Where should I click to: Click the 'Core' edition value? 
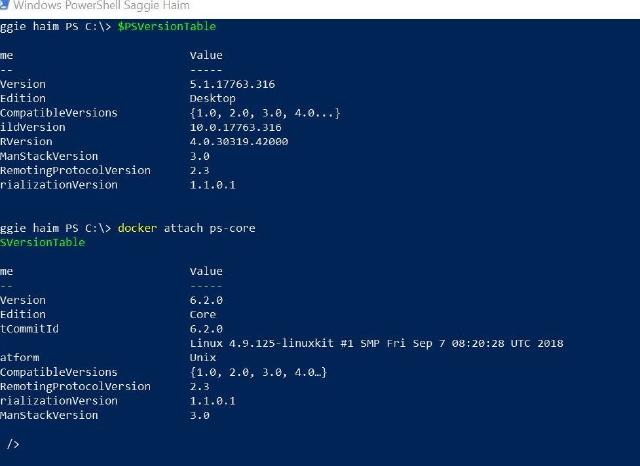tap(203, 314)
